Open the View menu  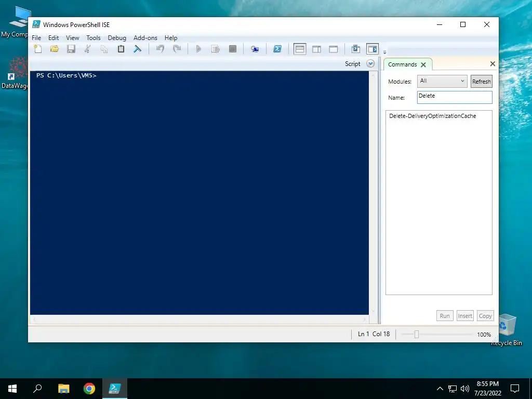[72, 38]
